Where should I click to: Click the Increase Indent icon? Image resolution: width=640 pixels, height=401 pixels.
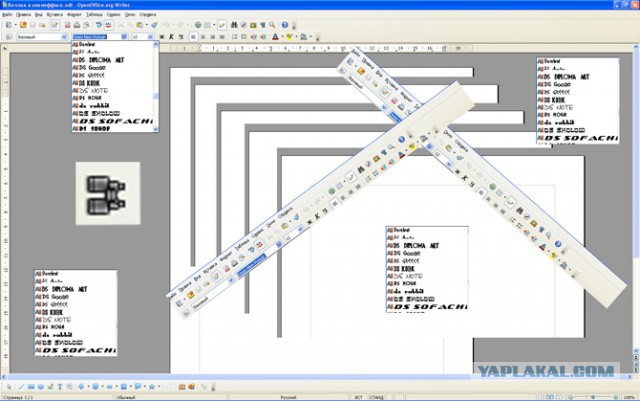click(x=263, y=37)
